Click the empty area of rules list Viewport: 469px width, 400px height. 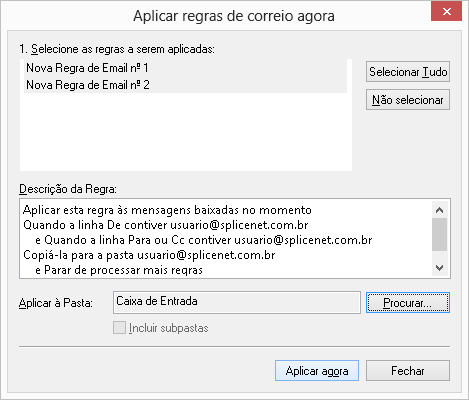(185, 132)
